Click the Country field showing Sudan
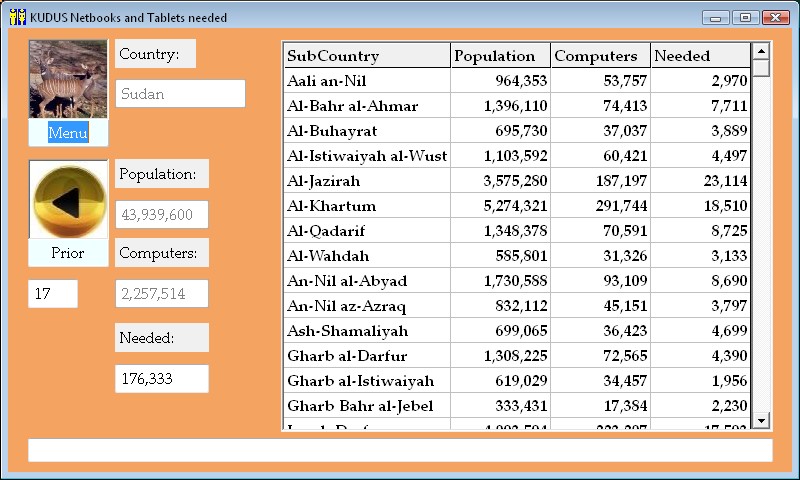Screen dimensions: 800x480 tap(180, 94)
